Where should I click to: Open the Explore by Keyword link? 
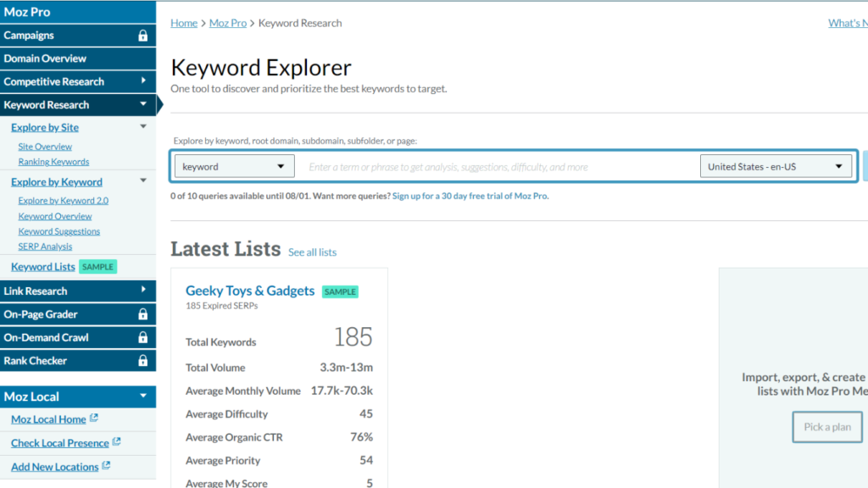(x=57, y=182)
